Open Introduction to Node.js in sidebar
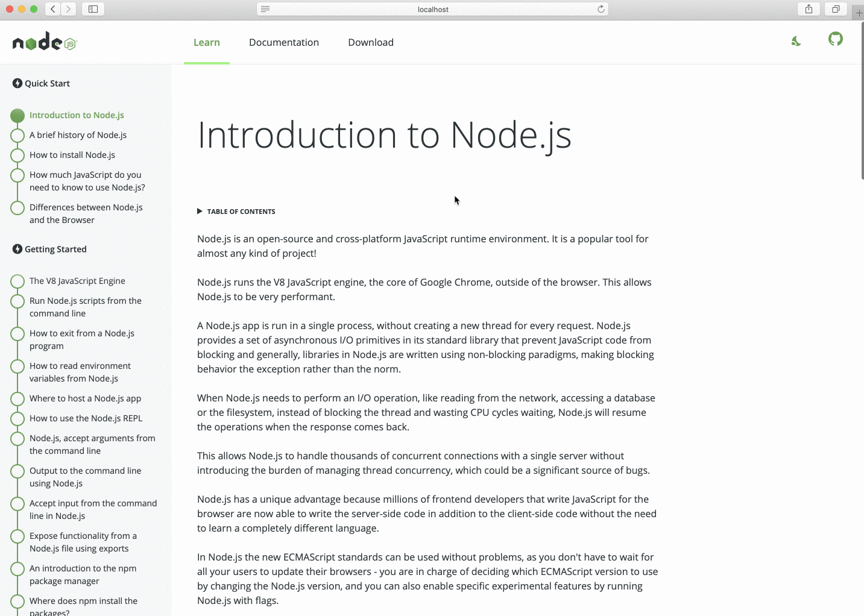This screenshot has width=864, height=616. point(77,115)
